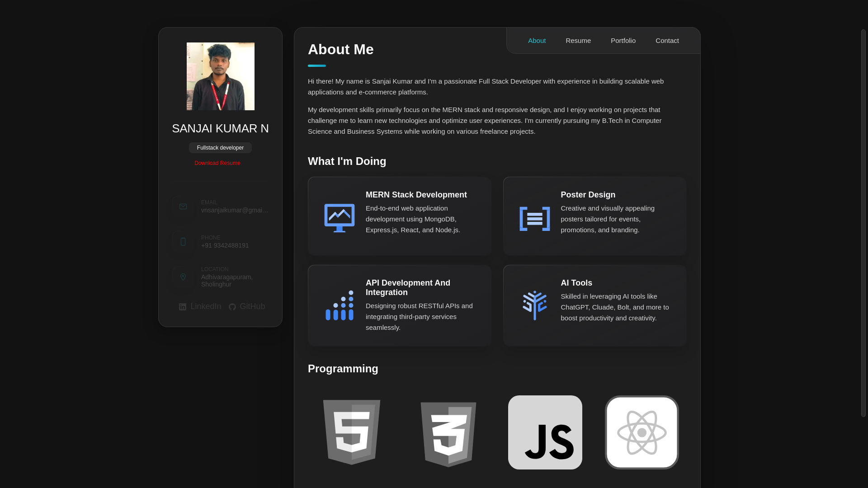Click the What I'm Doing heading
The height and width of the screenshot is (488, 868).
(347, 161)
